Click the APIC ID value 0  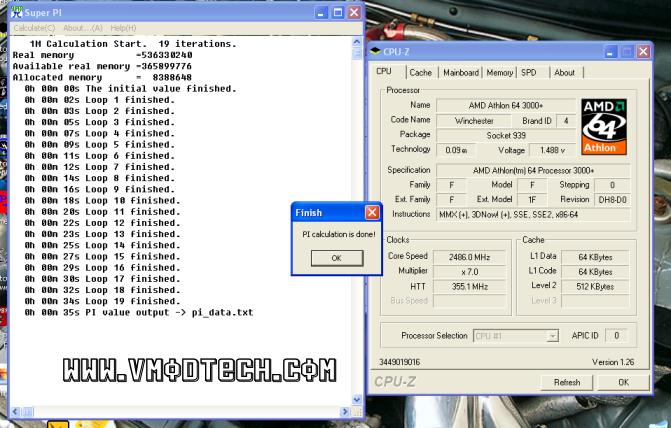(x=616, y=336)
